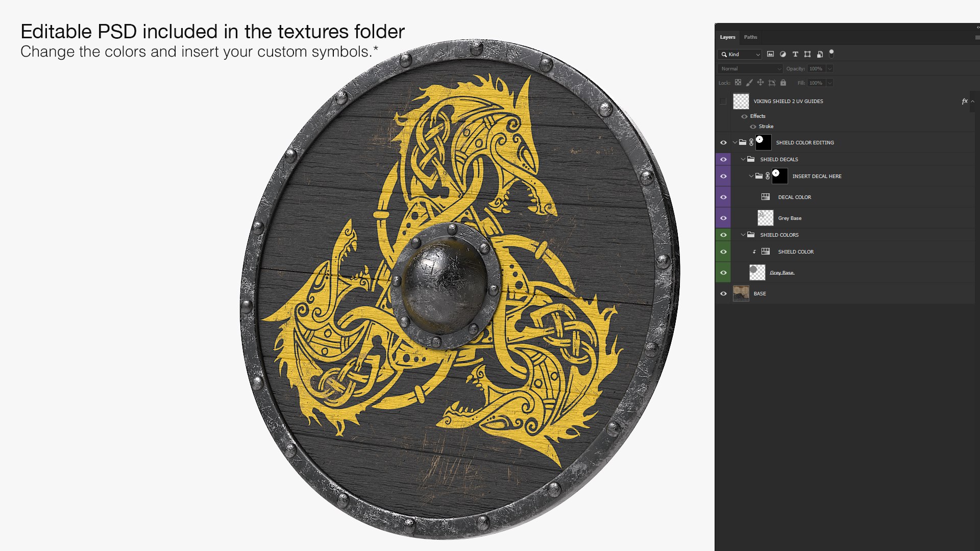Lock image pixels with brush icon
This screenshot has width=980, height=551.
tap(749, 83)
